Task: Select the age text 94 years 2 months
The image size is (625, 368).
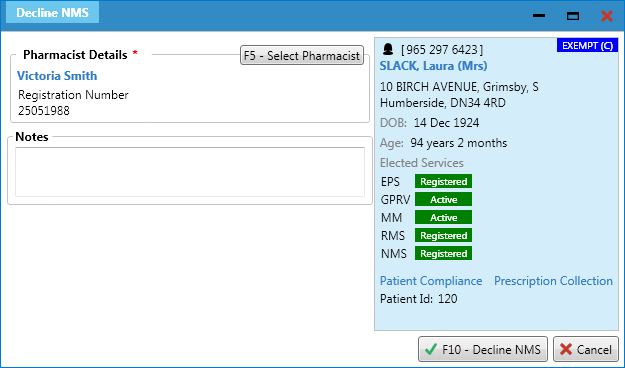Action: tap(459, 143)
